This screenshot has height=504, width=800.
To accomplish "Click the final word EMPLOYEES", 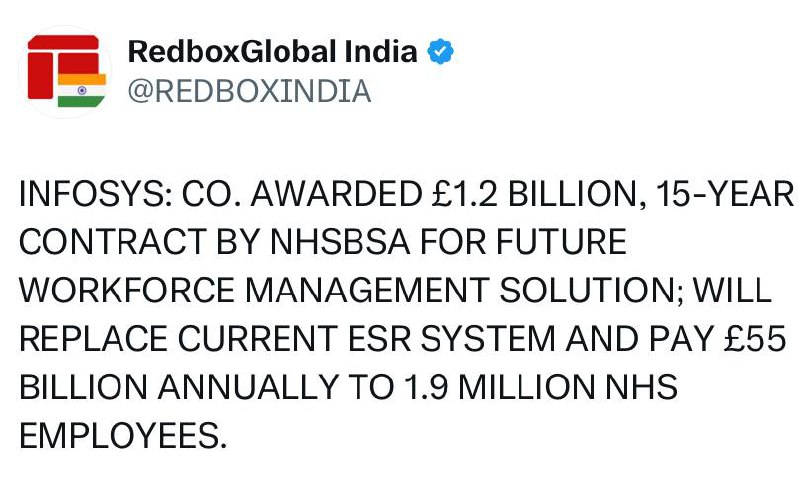I will pos(122,436).
